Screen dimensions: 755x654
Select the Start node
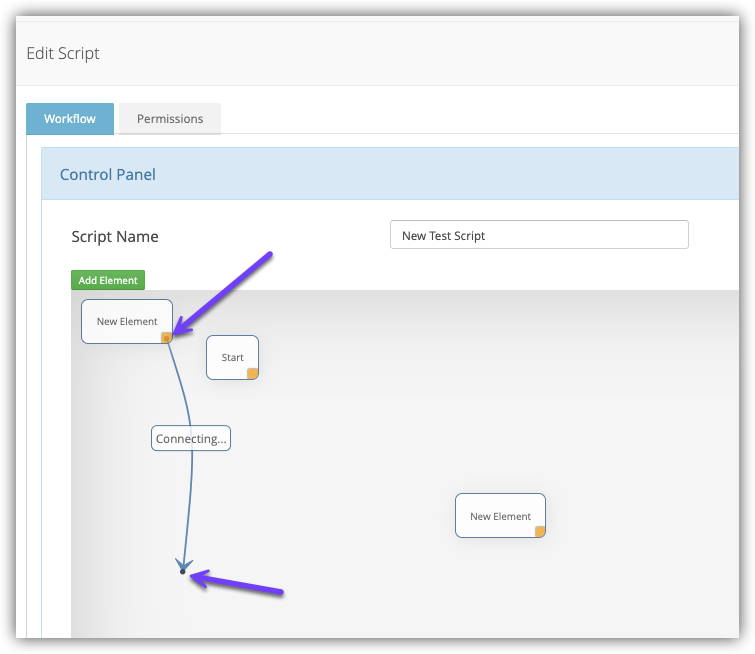(x=232, y=357)
